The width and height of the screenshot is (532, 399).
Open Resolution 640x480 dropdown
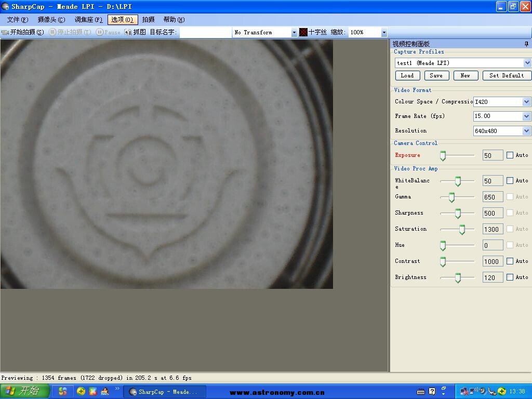(x=526, y=131)
